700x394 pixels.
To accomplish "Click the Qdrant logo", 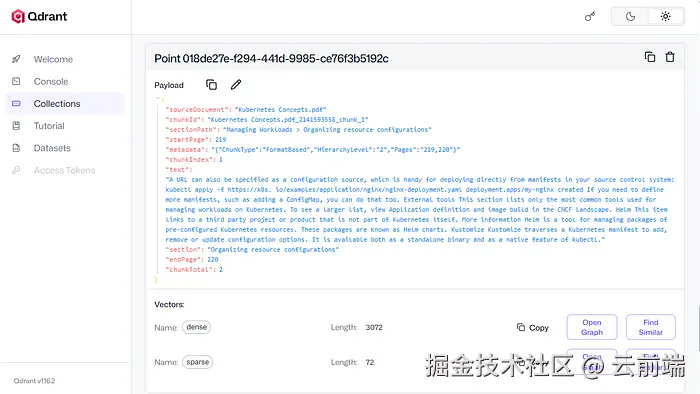I will click(x=39, y=17).
